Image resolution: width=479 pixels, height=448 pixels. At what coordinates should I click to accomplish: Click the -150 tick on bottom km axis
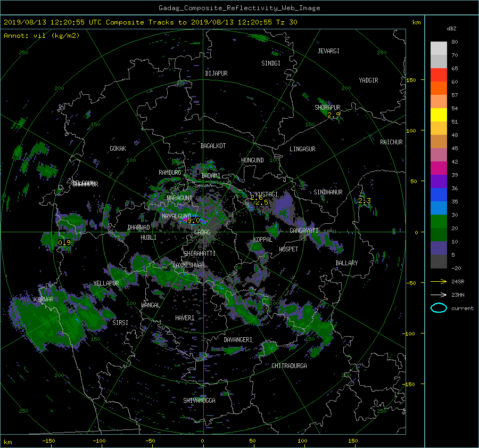click(x=48, y=441)
